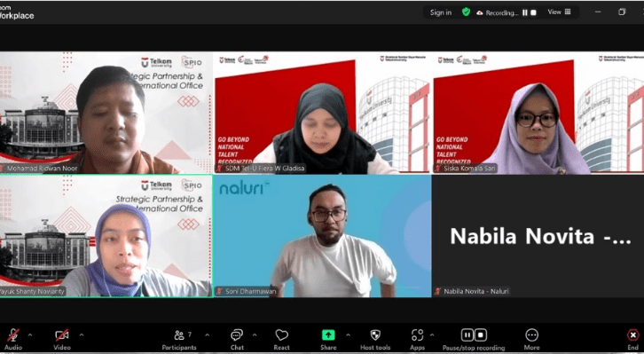The height and width of the screenshot is (354, 644).
Task: Open the View layout menu
Action: (x=559, y=12)
